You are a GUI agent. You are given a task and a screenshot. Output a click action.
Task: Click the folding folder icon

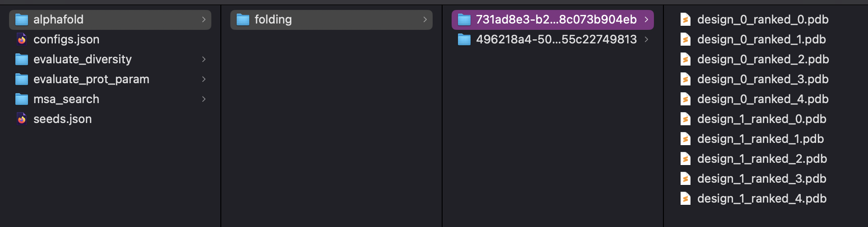(x=243, y=19)
